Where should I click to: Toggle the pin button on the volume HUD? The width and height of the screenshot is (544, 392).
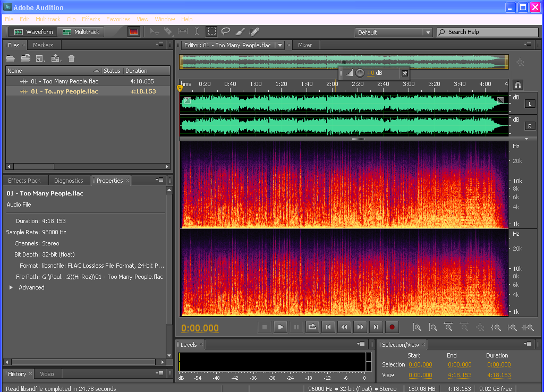[x=404, y=73]
